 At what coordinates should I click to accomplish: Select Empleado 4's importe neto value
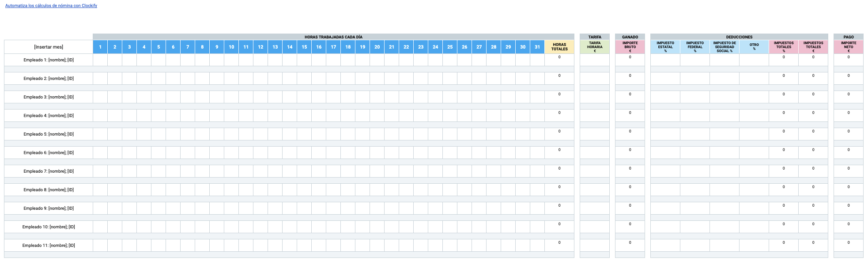point(849,116)
